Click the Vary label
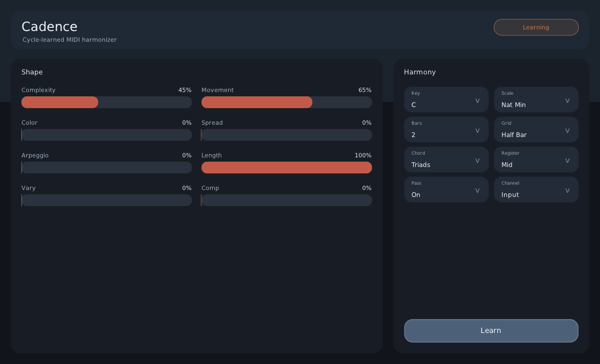600x364 pixels. pos(28,188)
